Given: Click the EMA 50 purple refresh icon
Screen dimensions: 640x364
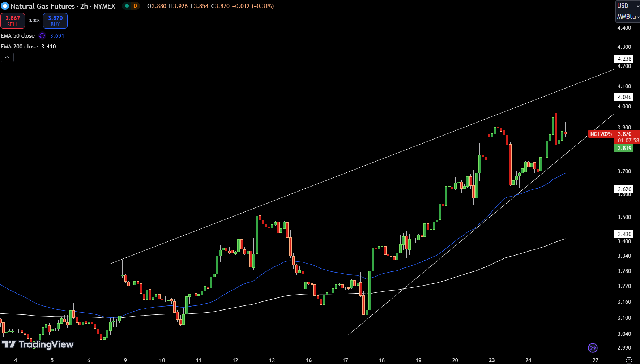Looking at the screenshot, I should (42, 36).
